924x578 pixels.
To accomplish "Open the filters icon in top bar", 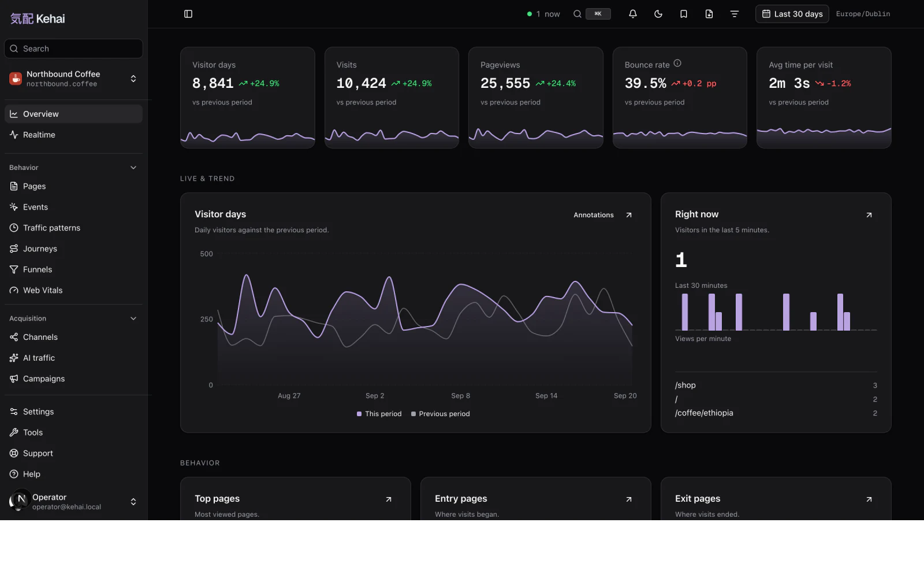I will 735,14.
